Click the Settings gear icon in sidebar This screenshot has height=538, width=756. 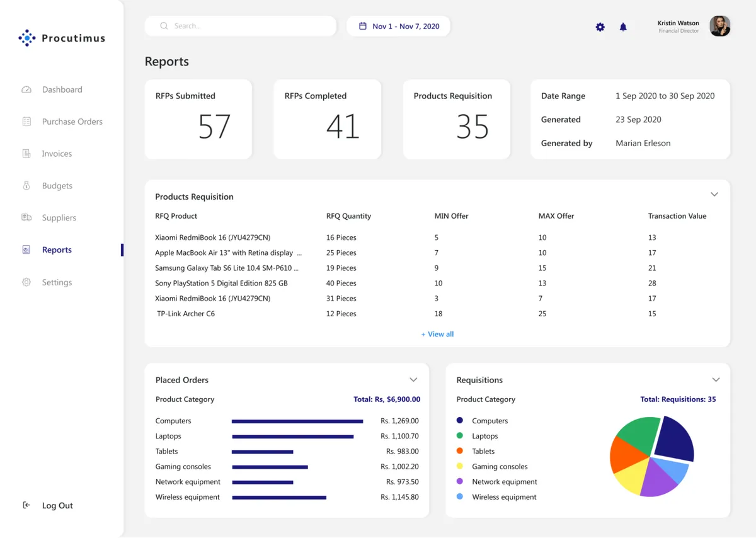26,282
